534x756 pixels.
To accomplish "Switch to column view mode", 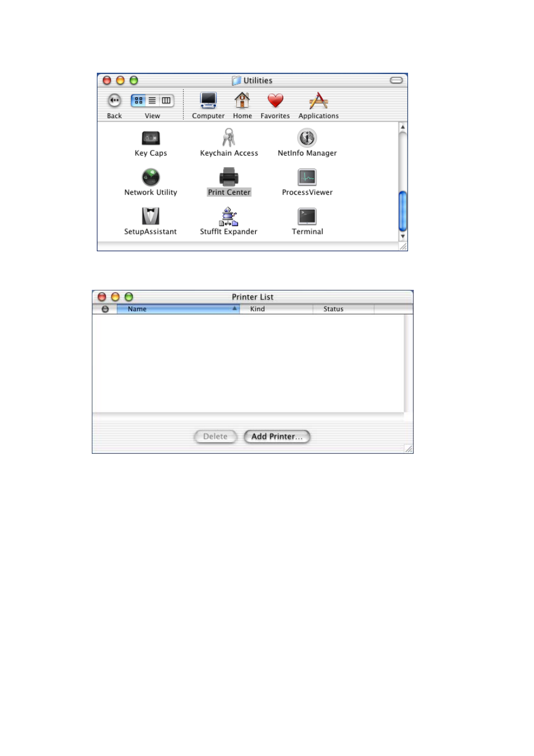I will pyautogui.click(x=167, y=101).
